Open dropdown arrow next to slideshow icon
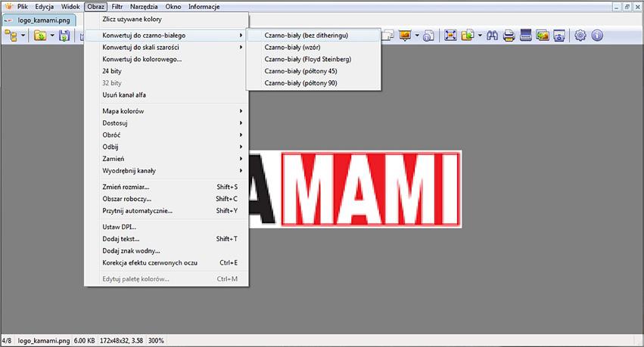The height and width of the screenshot is (347, 644). (x=417, y=36)
